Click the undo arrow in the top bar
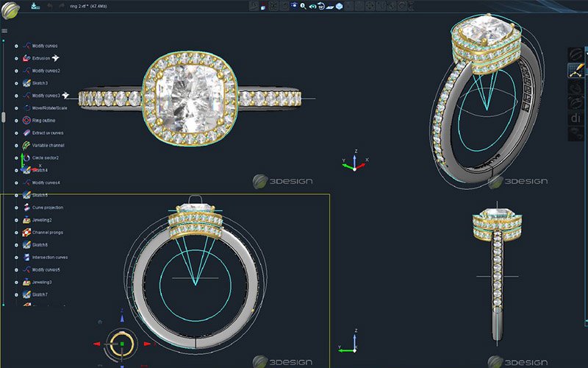The height and width of the screenshot is (368, 588). [50, 6]
